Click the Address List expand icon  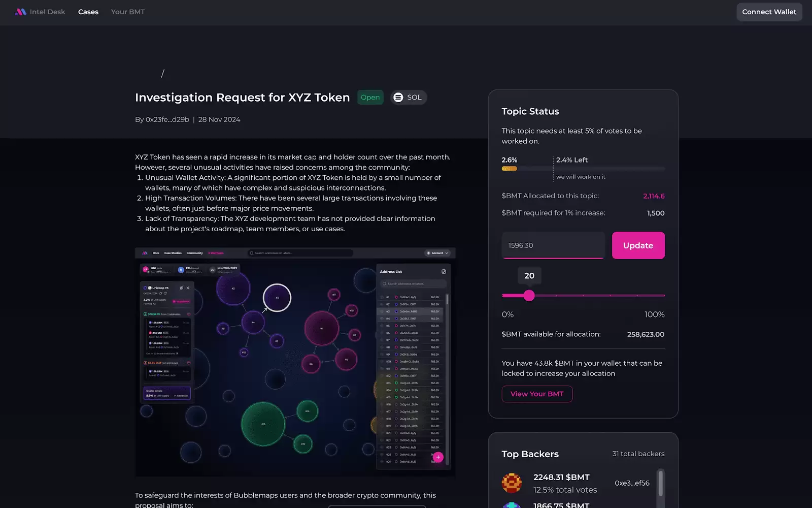[444, 272]
